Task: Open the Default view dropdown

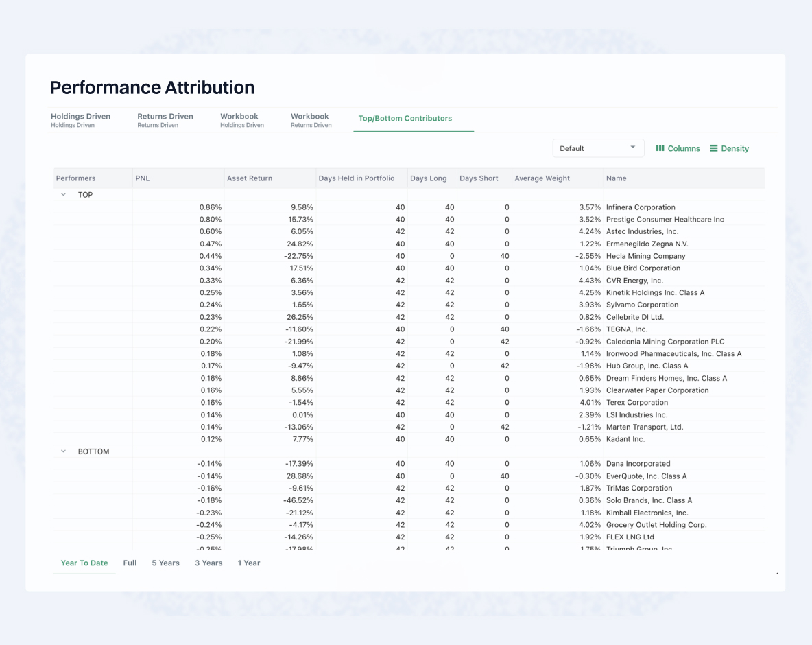Action: pos(598,148)
